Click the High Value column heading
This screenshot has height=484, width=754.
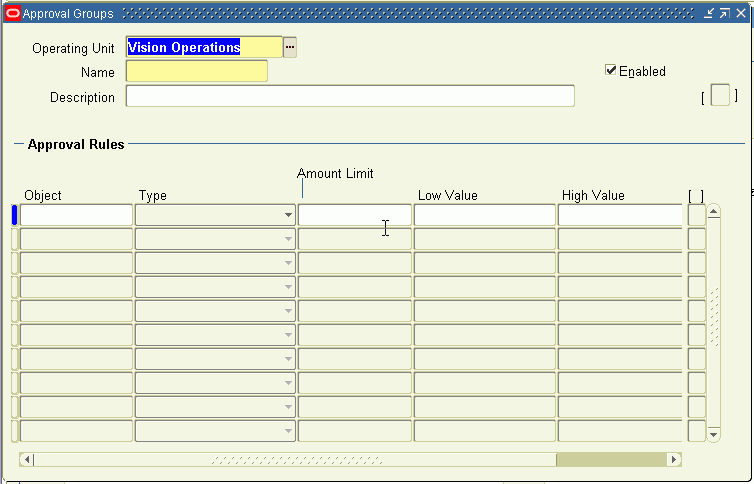(593, 196)
